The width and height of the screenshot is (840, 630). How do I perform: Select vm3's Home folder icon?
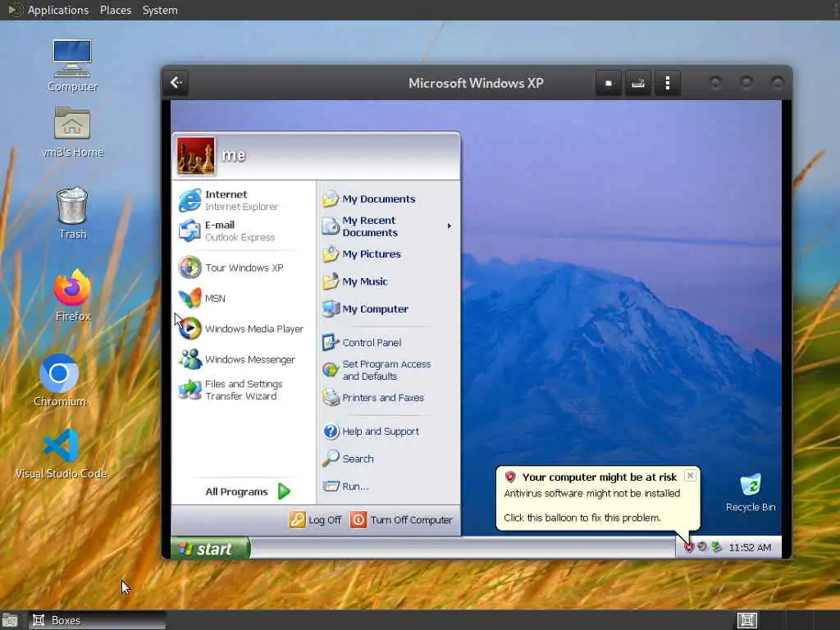pos(72,131)
